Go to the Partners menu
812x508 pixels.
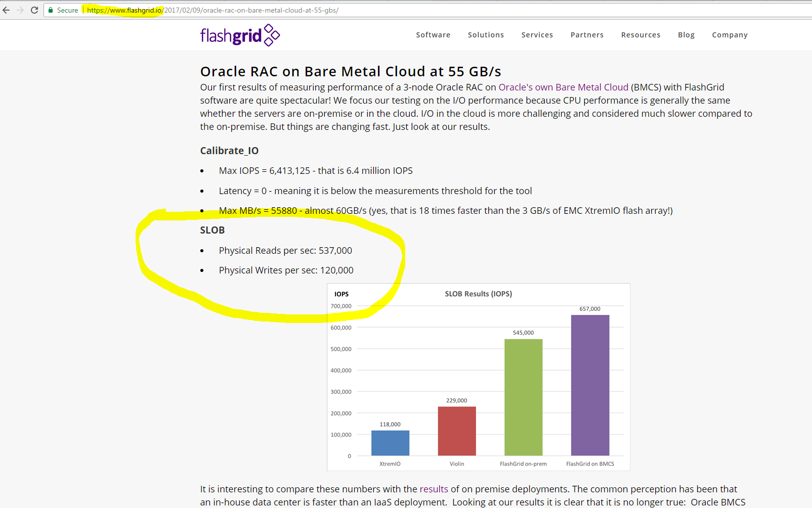pyautogui.click(x=587, y=35)
